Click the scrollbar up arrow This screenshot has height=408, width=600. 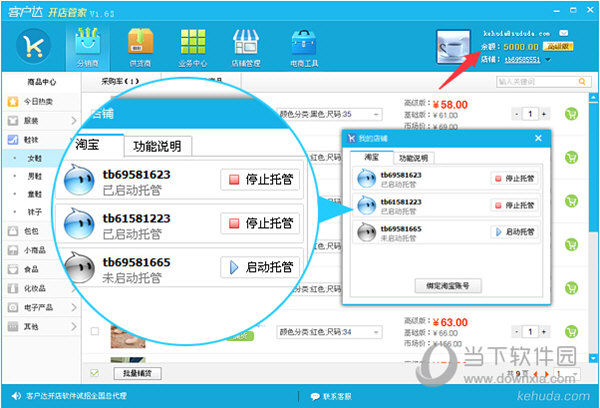(x=593, y=98)
